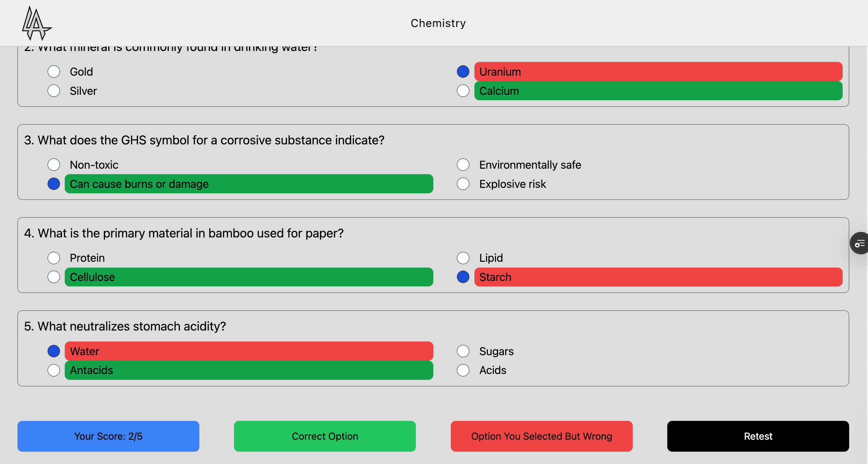Click the Retest button
Image resolution: width=868 pixels, height=464 pixels.
(x=758, y=436)
